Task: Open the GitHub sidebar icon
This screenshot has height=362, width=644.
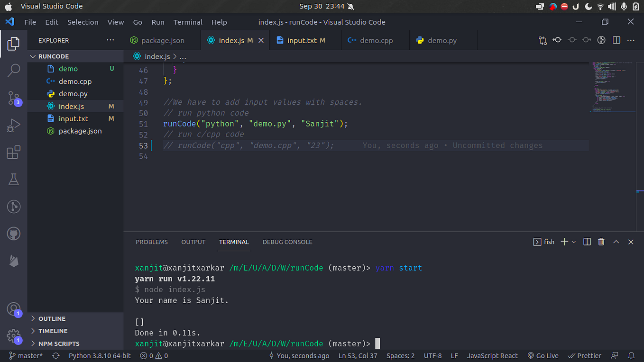Action: [14, 233]
